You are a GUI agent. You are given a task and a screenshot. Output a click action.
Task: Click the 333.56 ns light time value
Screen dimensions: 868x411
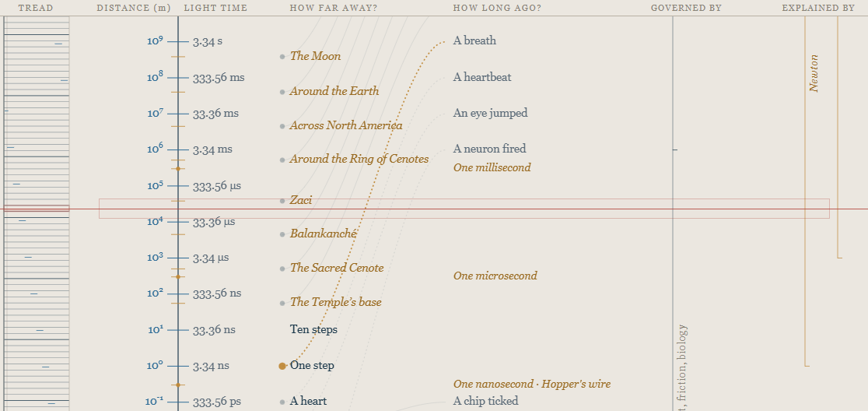tap(217, 293)
